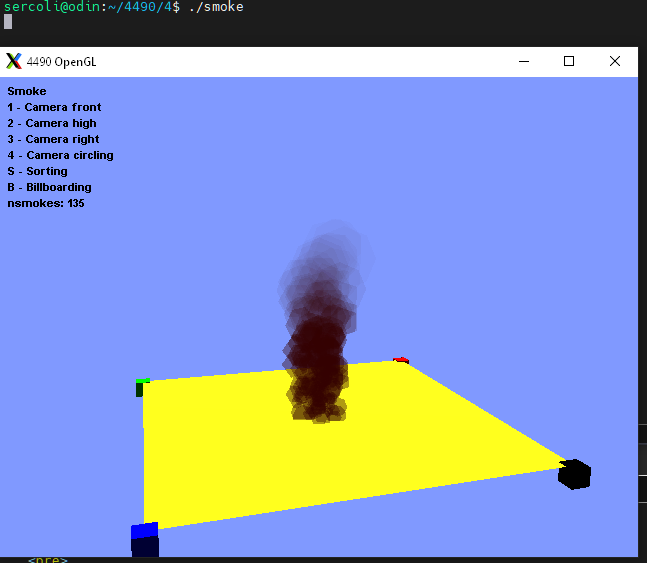647x563 pixels.
Task: Click the '4490 OpenGL' window title
Action: click(61, 62)
